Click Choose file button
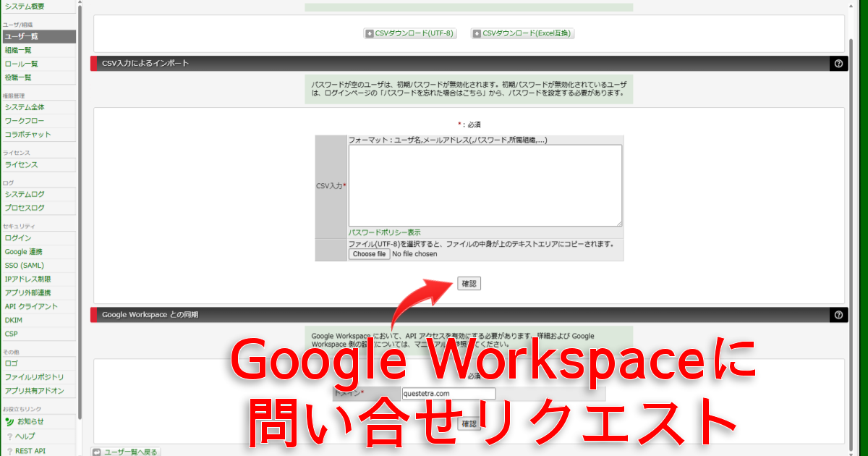The image size is (868, 456). [x=369, y=254]
